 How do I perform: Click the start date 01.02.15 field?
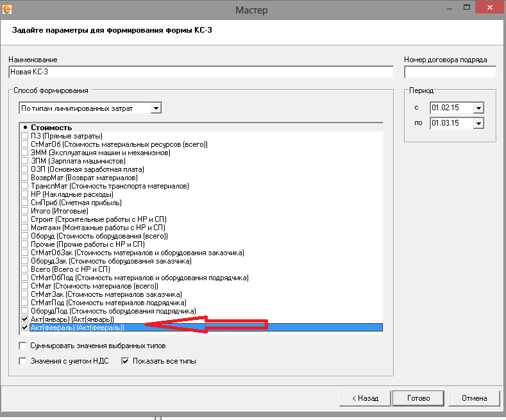451,108
